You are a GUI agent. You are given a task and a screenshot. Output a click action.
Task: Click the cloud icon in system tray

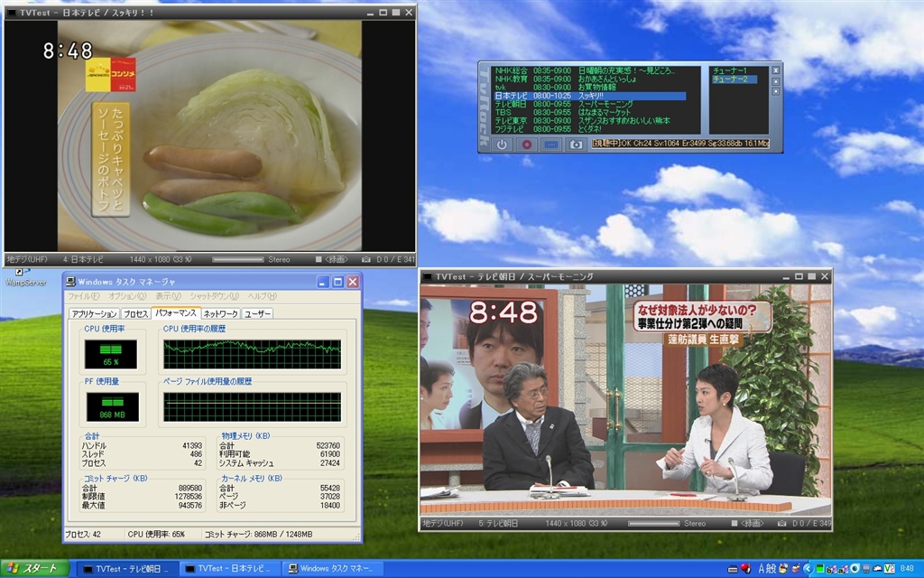878,569
